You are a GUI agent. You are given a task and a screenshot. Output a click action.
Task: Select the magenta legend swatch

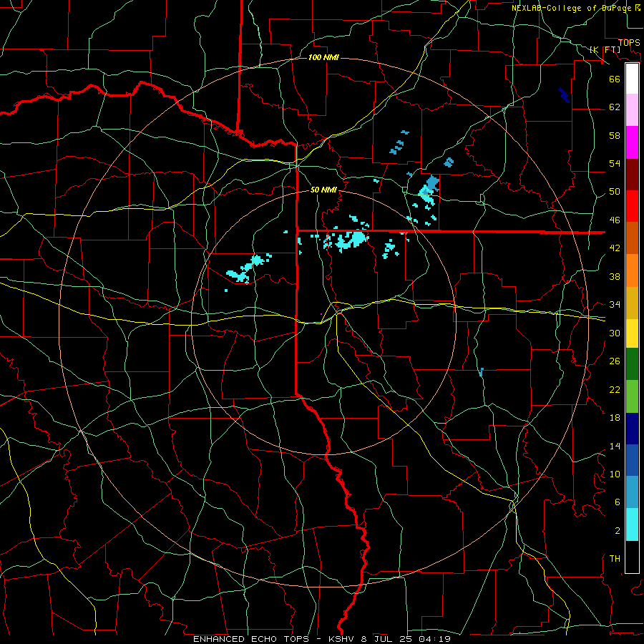[632, 142]
